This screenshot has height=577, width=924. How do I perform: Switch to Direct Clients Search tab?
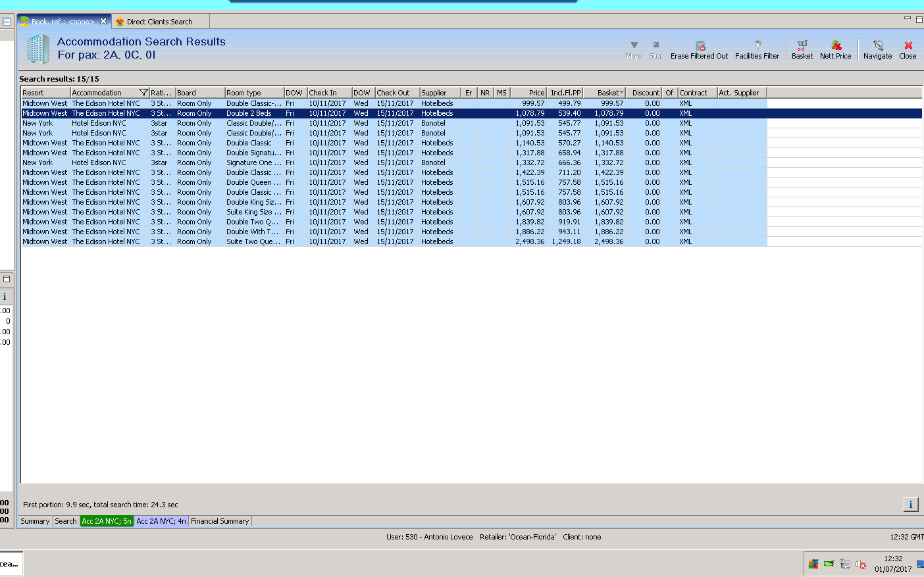pyautogui.click(x=159, y=22)
